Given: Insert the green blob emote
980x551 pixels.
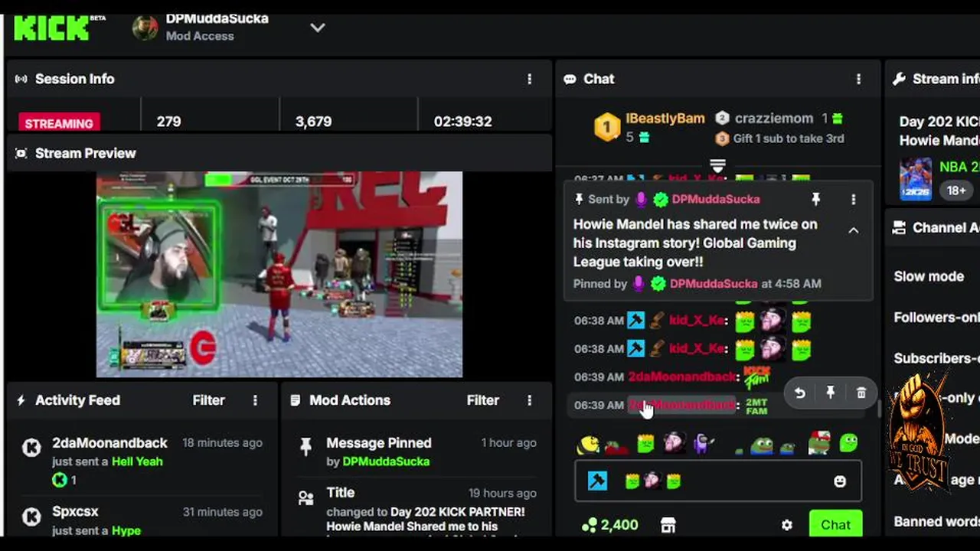Looking at the screenshot, I should click(x=848, y=443).
